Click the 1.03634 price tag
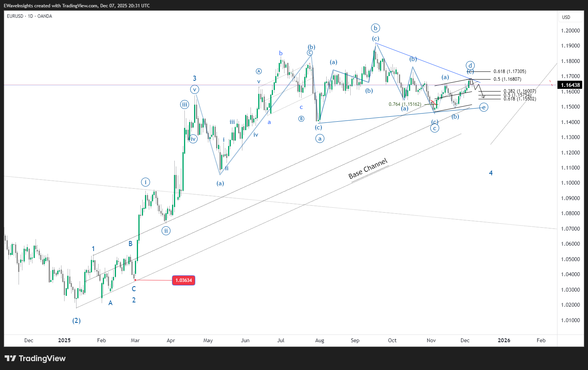The width and height of the screenshot is (588, 370). (x=183, y=280)
